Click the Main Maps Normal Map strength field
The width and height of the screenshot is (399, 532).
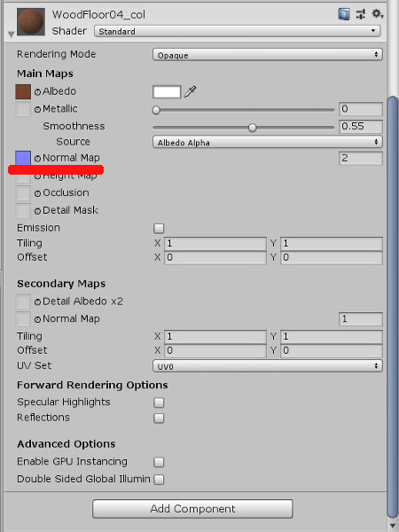(361, 159)
